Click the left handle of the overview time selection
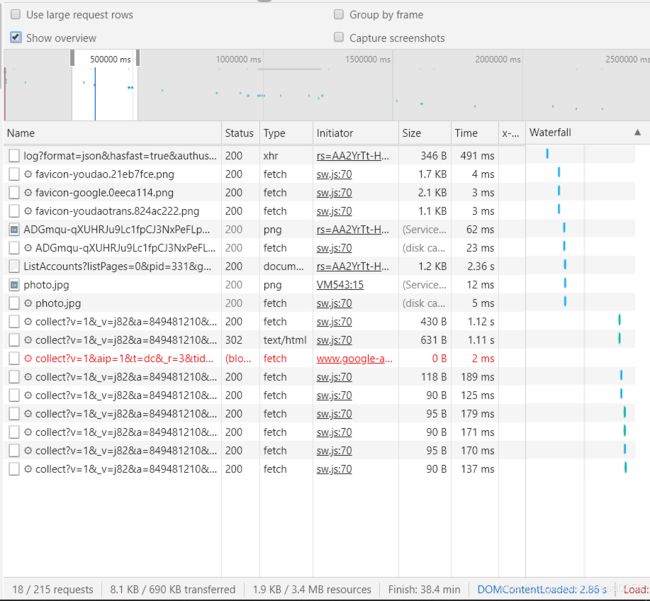Viewport: 650px width, 601px height. tap(72, 58)
